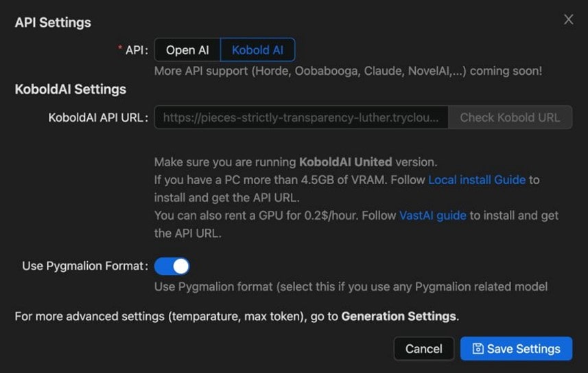The width and height of the screenshot is (588, 373).
Task: Click the KoboldAI API URL input field
Action: (301, 117)
